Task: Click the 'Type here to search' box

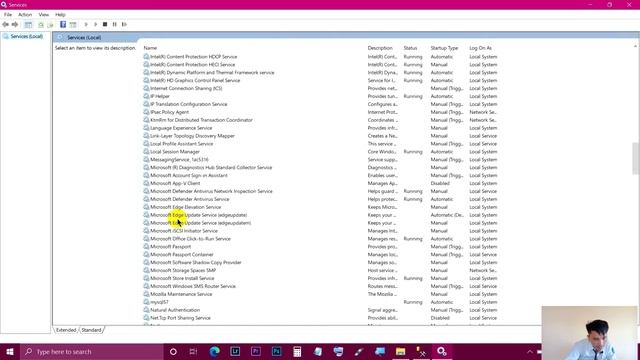Action: 92,352
